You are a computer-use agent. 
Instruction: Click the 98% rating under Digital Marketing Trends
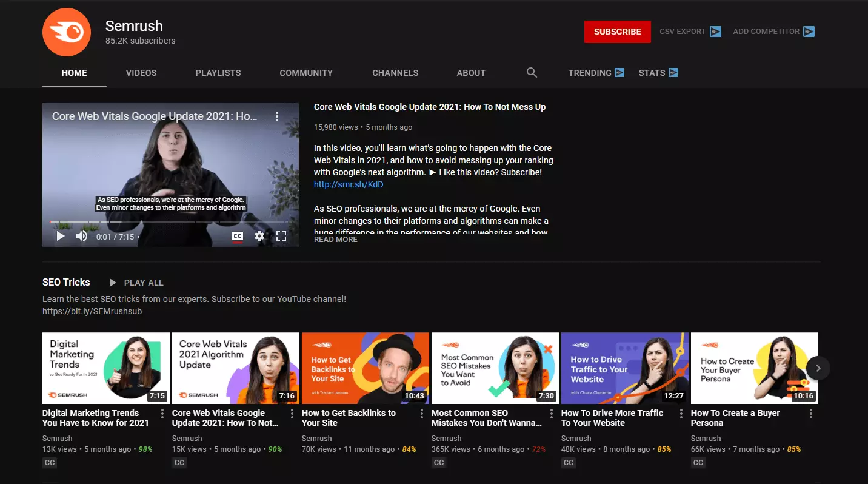145,449
